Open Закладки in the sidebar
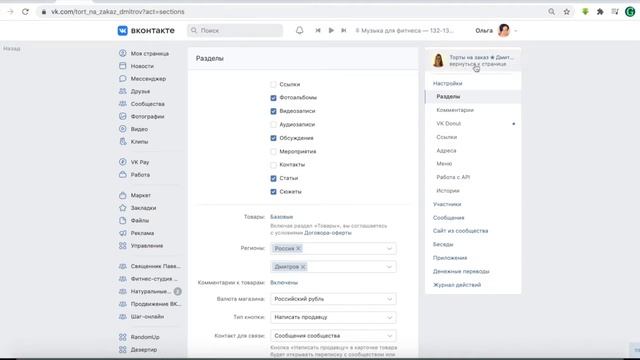Image resolution: width=640 pixels, height=360 pixels. (x=143, y=208)
